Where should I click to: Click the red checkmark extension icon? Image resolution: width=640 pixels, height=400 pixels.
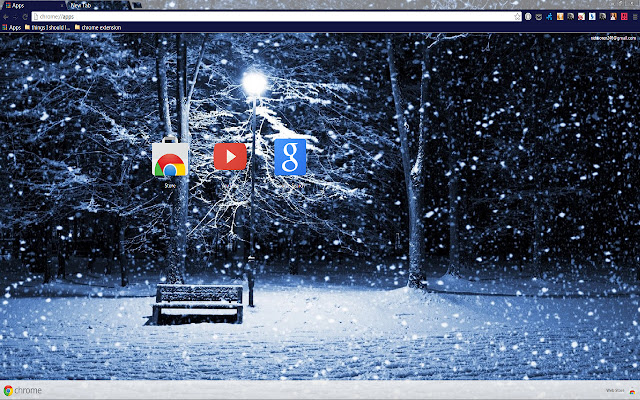coord(581,17)
